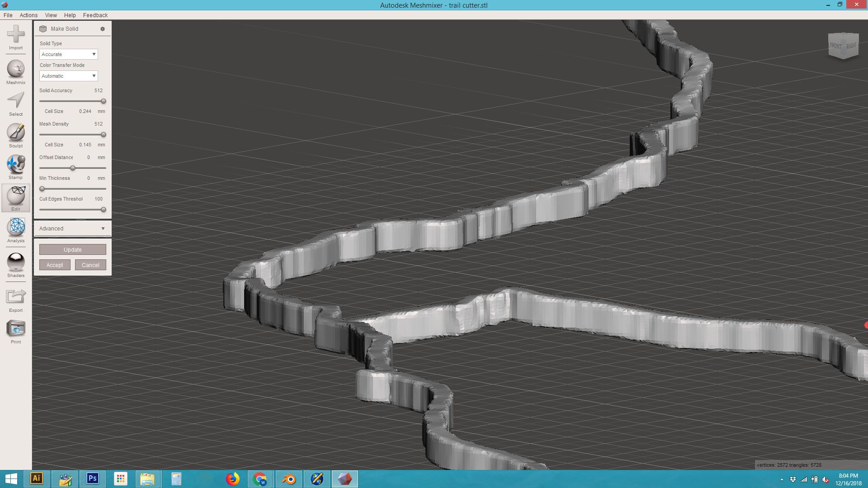Click the Update button

(x=72, y=249)
